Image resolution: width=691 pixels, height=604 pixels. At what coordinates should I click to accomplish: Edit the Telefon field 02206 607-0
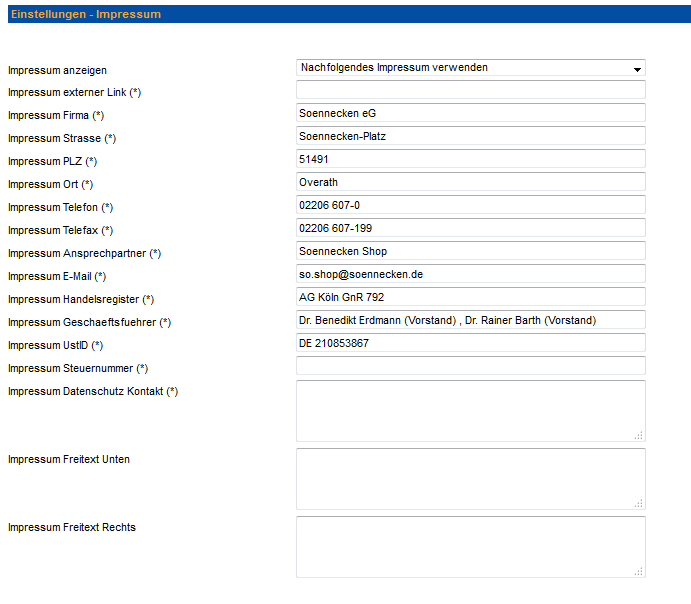(471, 205)
